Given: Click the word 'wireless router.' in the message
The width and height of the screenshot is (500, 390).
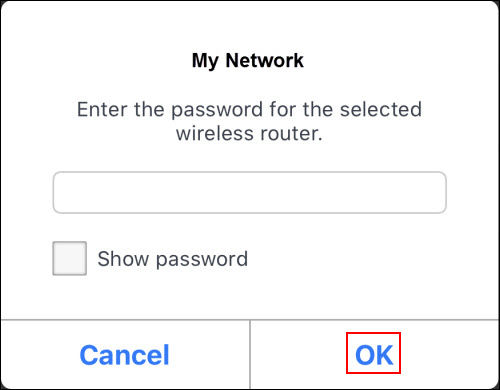Looking at the screenshot, I should [249, 134].
